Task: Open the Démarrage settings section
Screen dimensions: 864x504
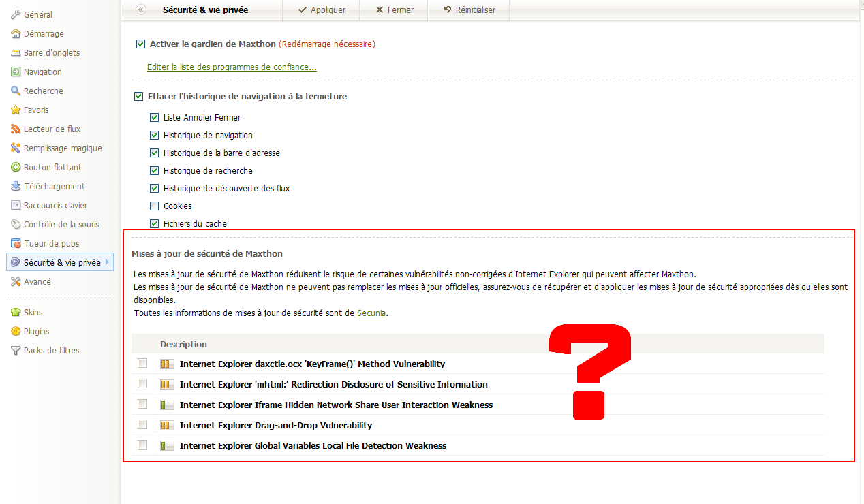Action: (44, 34)
